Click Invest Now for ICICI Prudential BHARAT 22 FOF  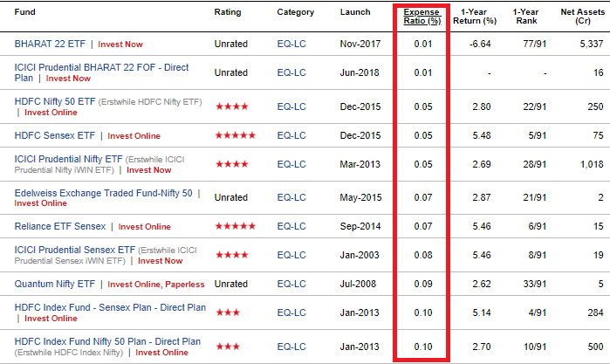point(68,79)
